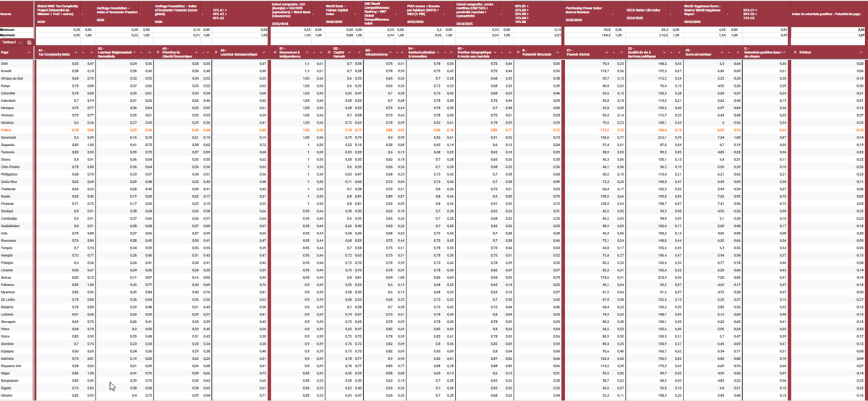Select the Tanzanie country cell
This screenshot has width=868, height=401.
tap(17, 151)
